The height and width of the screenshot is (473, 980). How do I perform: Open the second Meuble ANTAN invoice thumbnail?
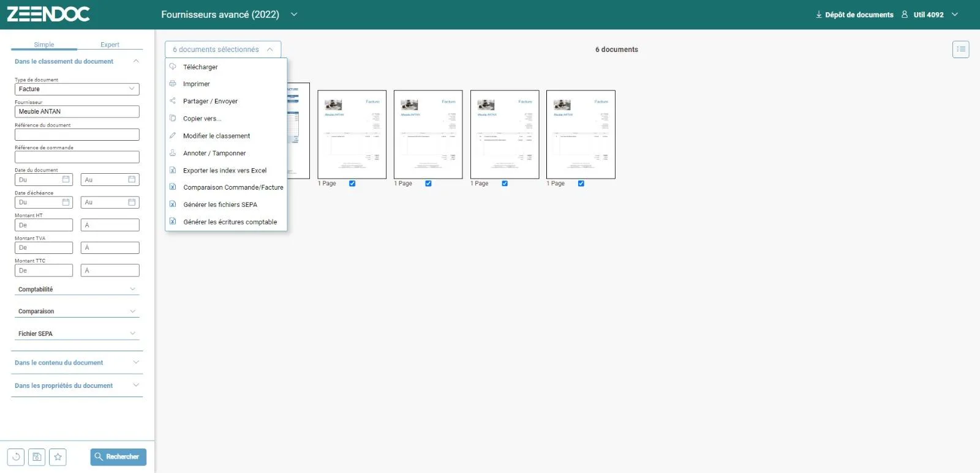tap(428, 135)
